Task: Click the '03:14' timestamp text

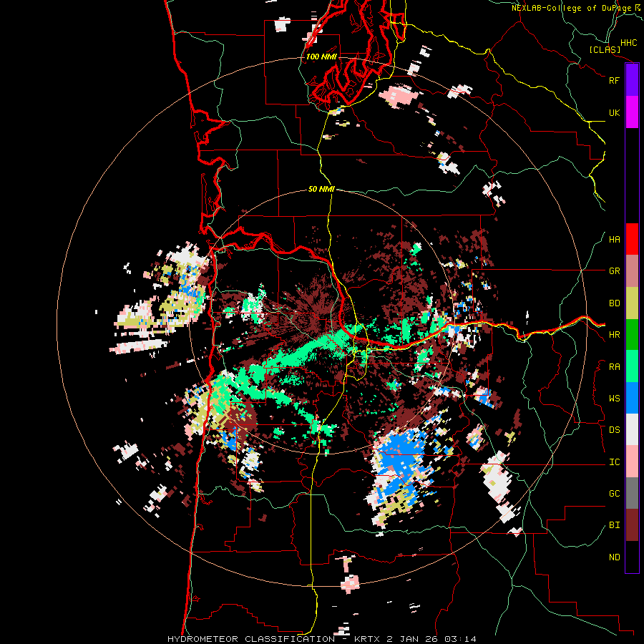Action: [460, 639]
